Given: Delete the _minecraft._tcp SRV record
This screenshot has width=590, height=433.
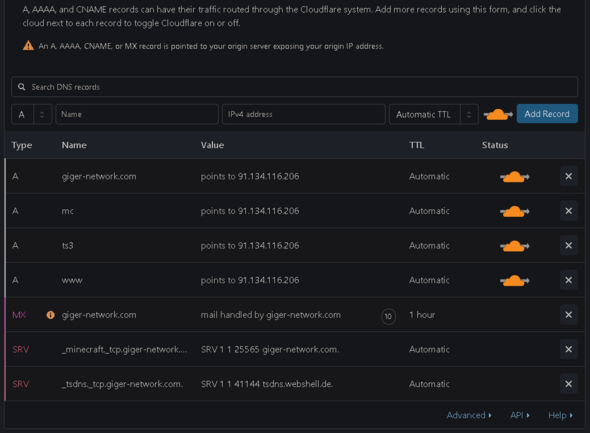Looking at the screenshot, I should click(569, 349).
